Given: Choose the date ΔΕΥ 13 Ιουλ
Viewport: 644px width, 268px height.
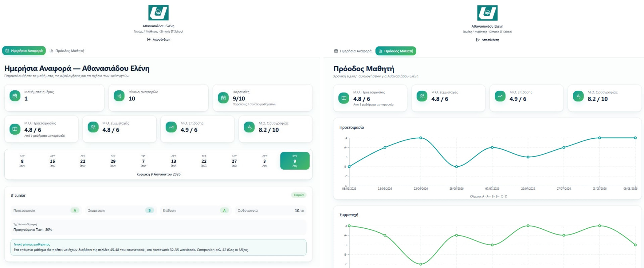Looking at the screenshot, I should (174, 161).
